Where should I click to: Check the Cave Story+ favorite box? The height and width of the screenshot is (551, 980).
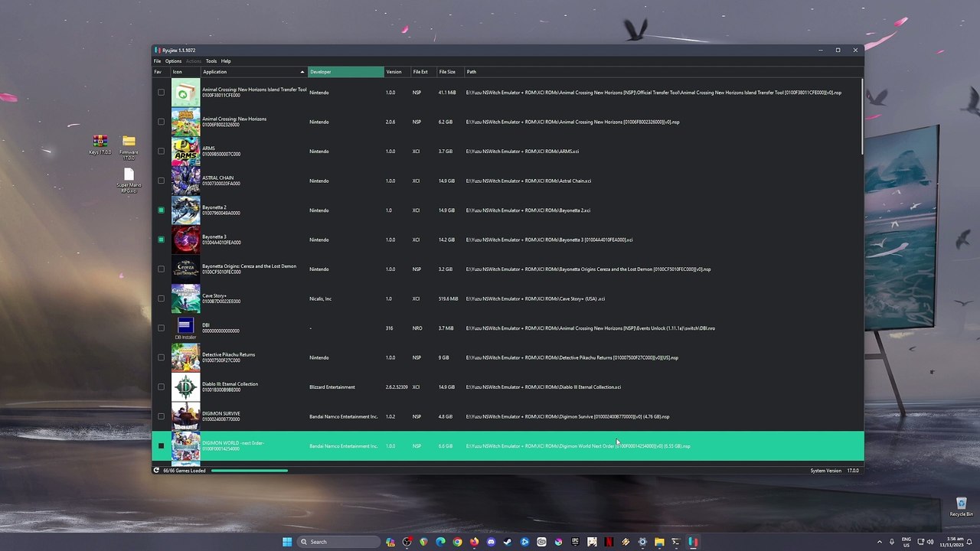point(161,298)
